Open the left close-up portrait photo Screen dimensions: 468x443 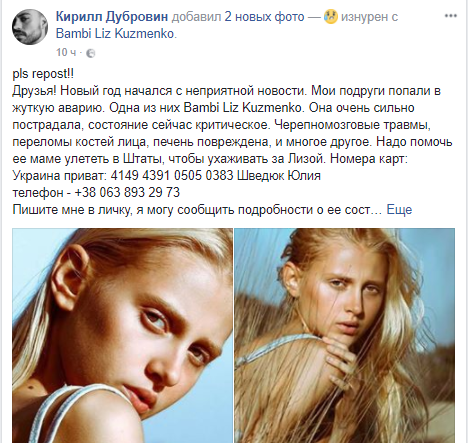click(122, 335)
